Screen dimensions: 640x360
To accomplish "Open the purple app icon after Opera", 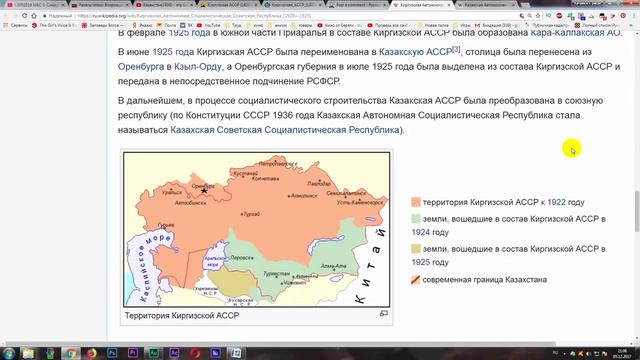I will click(x=216, y=353).
